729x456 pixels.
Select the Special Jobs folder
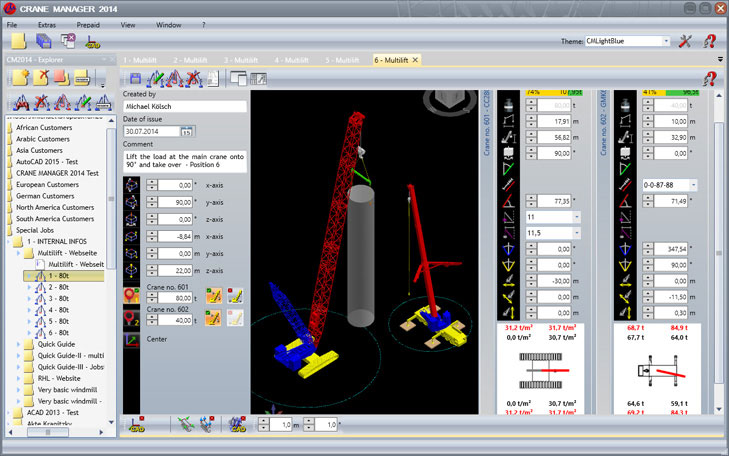pos(35,230)
